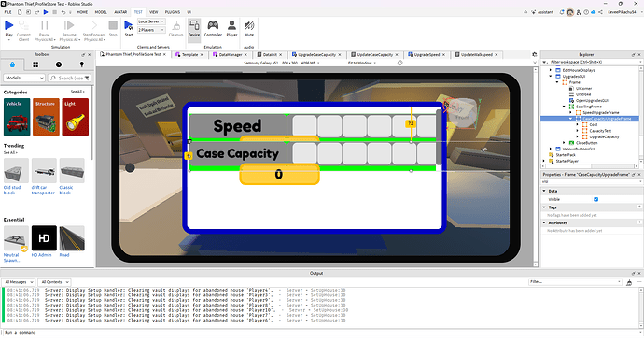
Task: Open the AVATAR ribbon tab
Action: 120,12
